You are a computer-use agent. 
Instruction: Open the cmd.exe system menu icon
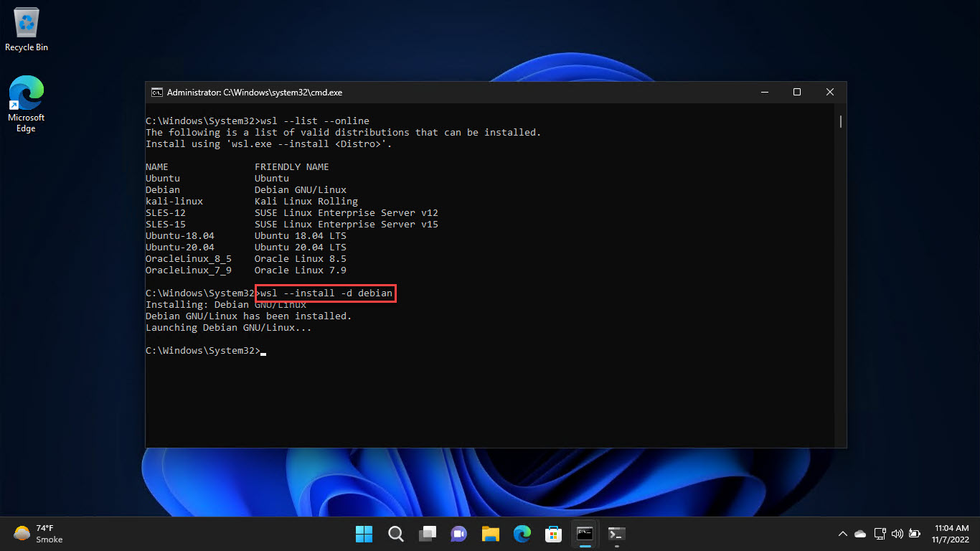coord(156,92)
